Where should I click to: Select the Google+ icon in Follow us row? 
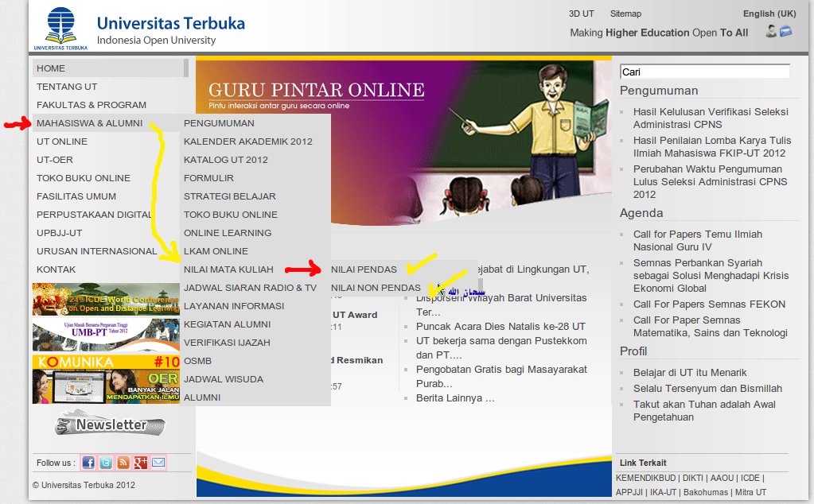click(139, 462)
